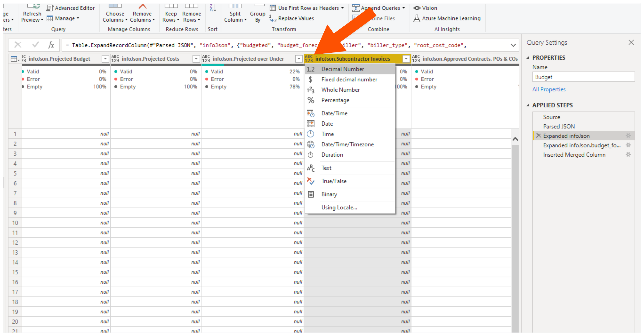The width and height of the screenshot is (644, 336).
Task: Open filter dropdown for Projected over Under column
Action: (x=299, y=59)
